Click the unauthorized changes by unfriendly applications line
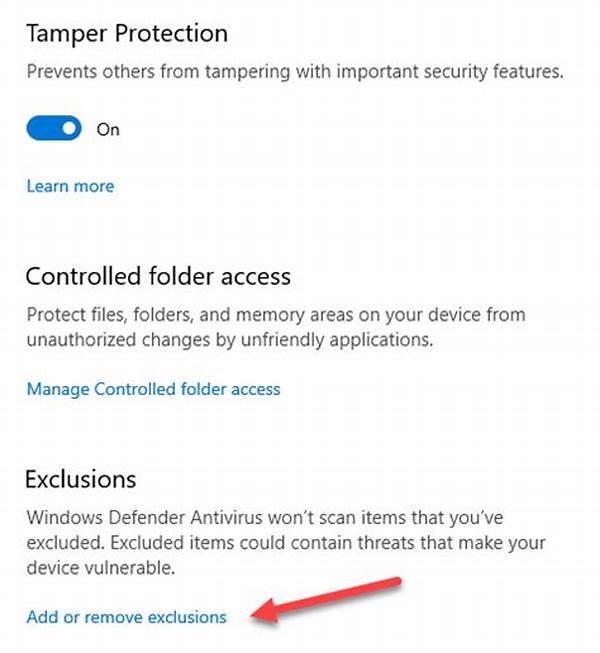This screenshot has height=653, width=600. click(230, 340)
